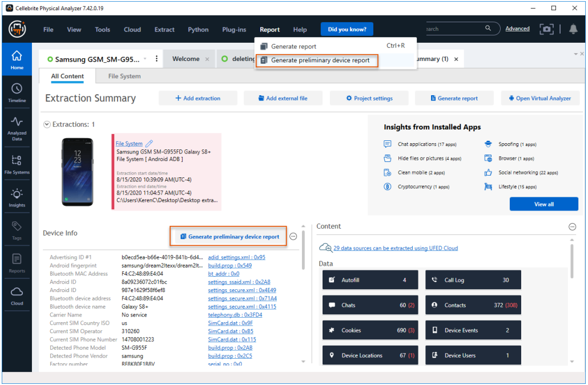
Task: Click the Chat applications insight icon
Action: [388, 144]
